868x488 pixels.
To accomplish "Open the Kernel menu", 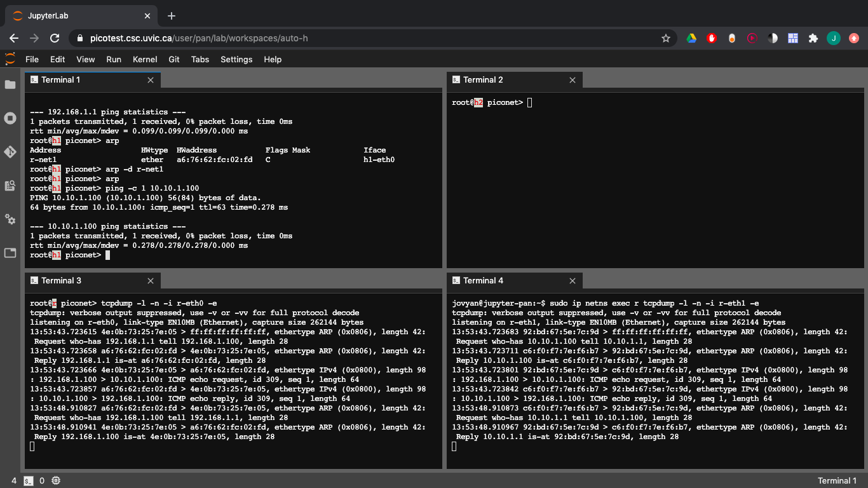I will pyautogui.click(x=145, y=59).
